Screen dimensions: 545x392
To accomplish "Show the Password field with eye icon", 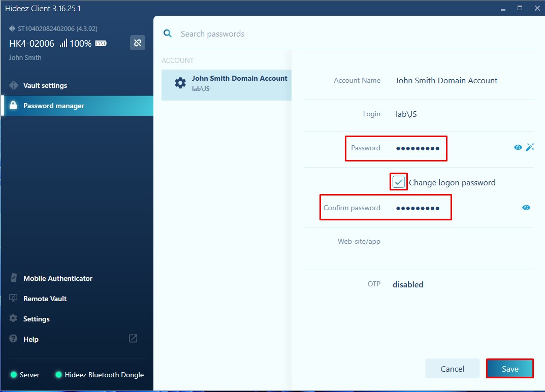I will click(518, 147).
